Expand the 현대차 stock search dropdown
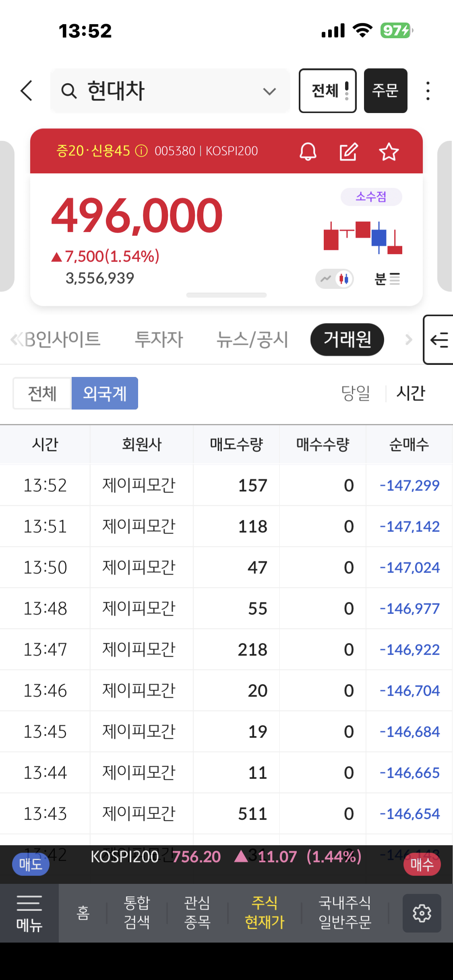 pos(269,91)
